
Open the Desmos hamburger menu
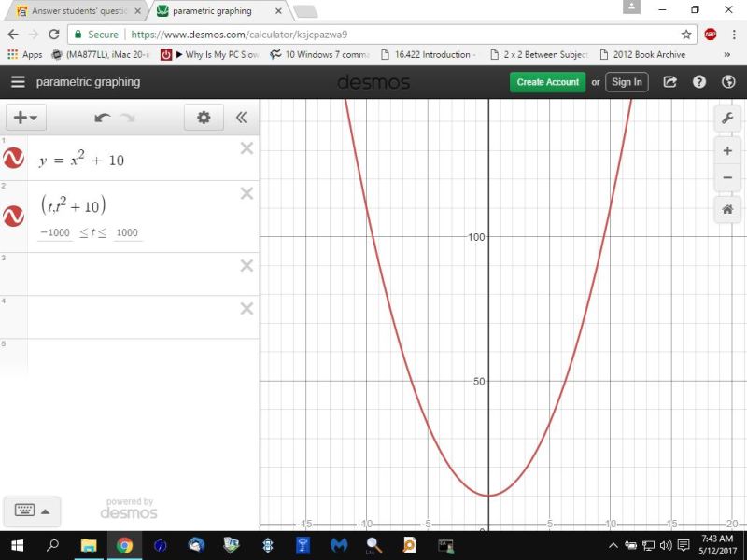tap(18, 82)
